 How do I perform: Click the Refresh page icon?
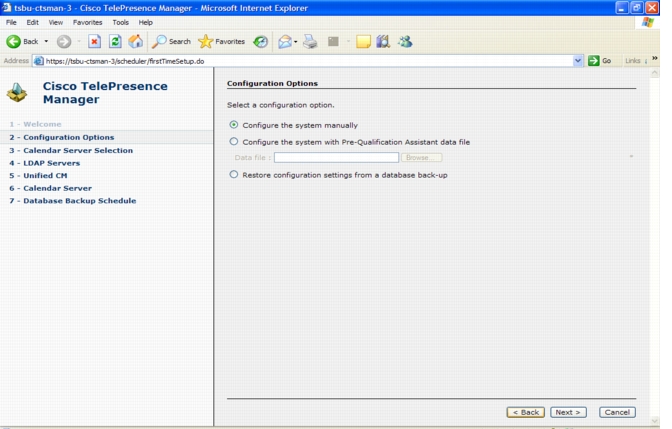click(x=115, y=42)
